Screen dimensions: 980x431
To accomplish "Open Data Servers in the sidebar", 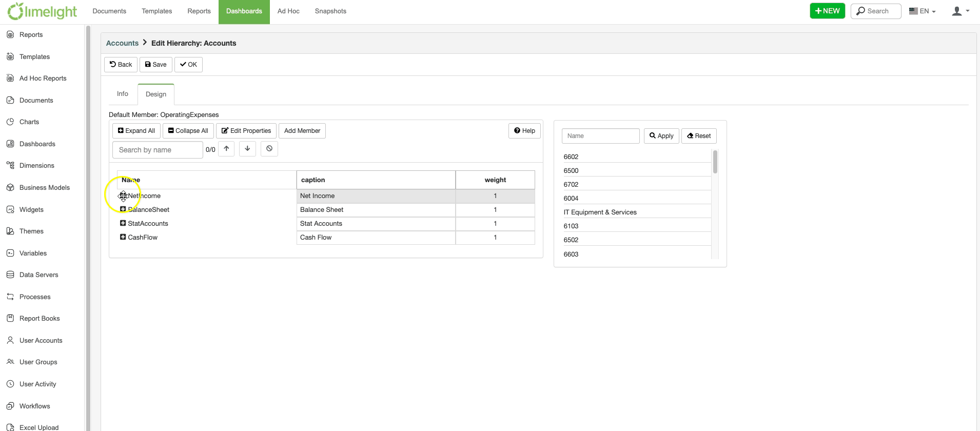I will coord(38,275).
